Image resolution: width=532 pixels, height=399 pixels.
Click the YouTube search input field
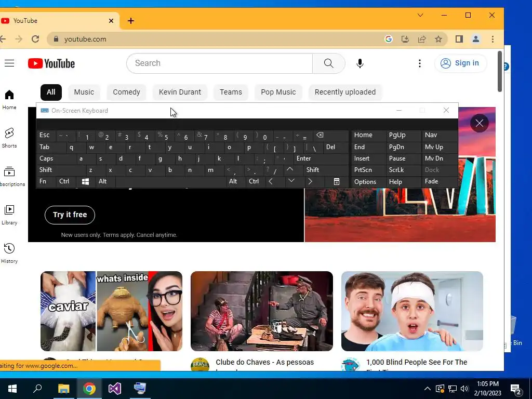tap(220, 63)
